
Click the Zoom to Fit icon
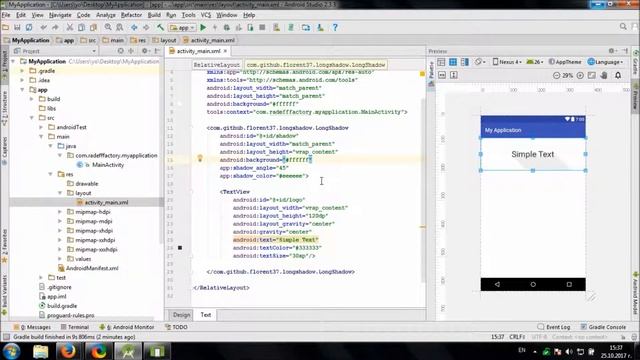pyautogui.click(x=592, y=76)
